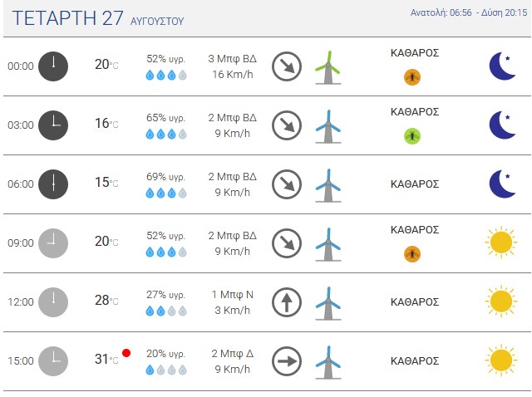Click the ΑΥΓΟΥΣΤΟΥ month label

point(157,22)
